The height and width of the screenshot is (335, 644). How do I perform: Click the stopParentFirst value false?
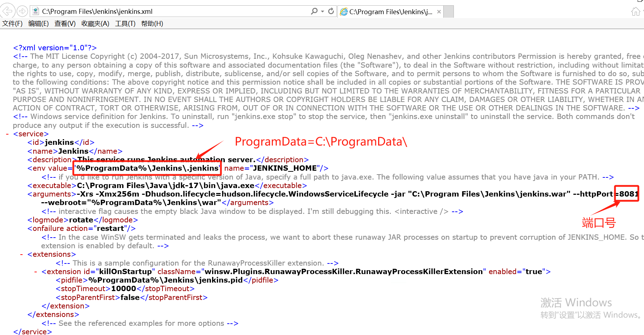130,297
